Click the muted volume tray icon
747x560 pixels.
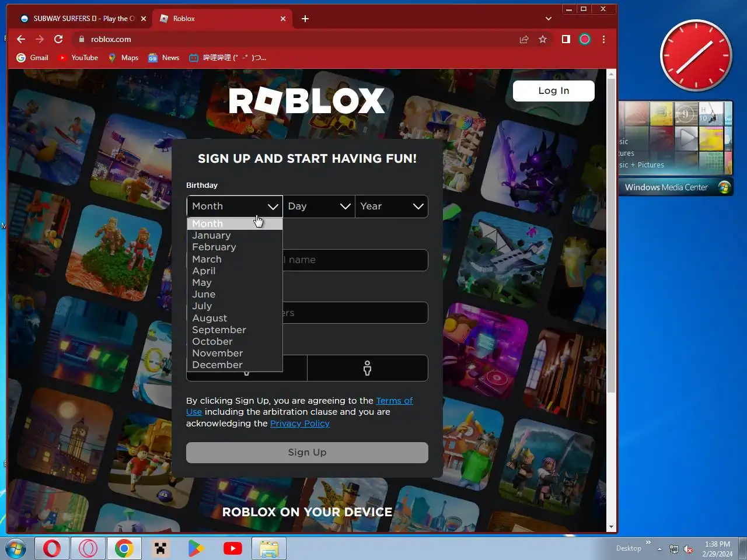[x=688, y=549]
